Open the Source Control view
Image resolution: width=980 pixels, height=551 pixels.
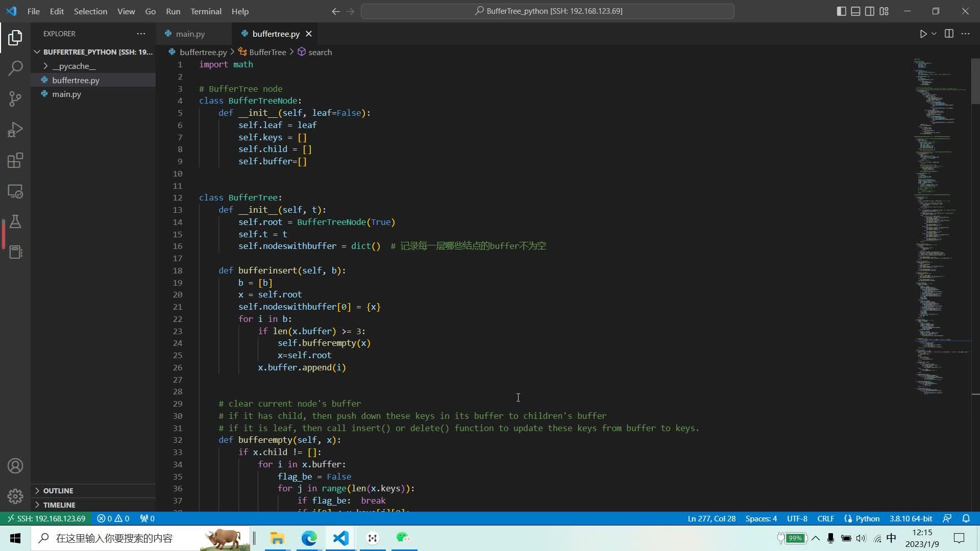15,99
